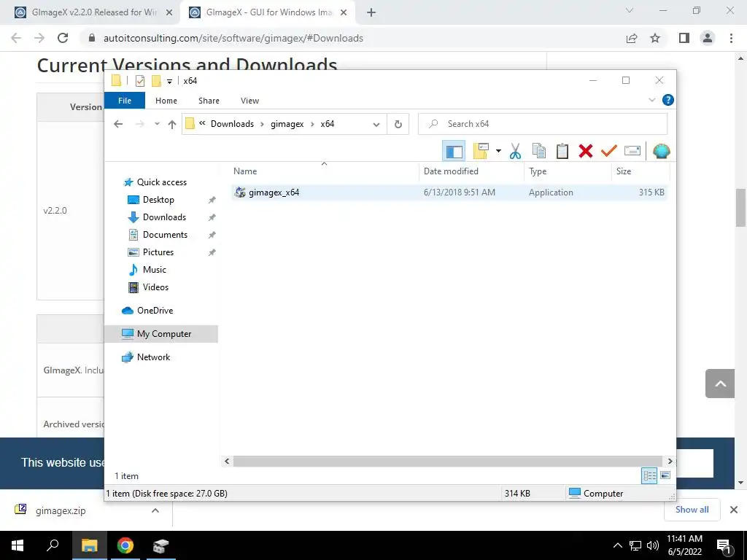Screen dimensions: 747x560
Task: Click Show all downloads button
Action: [692, 510]
